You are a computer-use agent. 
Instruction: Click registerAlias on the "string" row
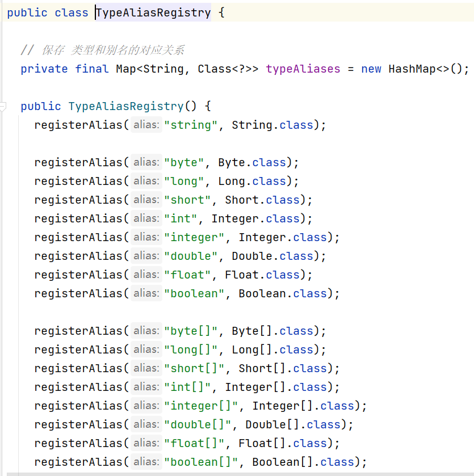(78, 125)
